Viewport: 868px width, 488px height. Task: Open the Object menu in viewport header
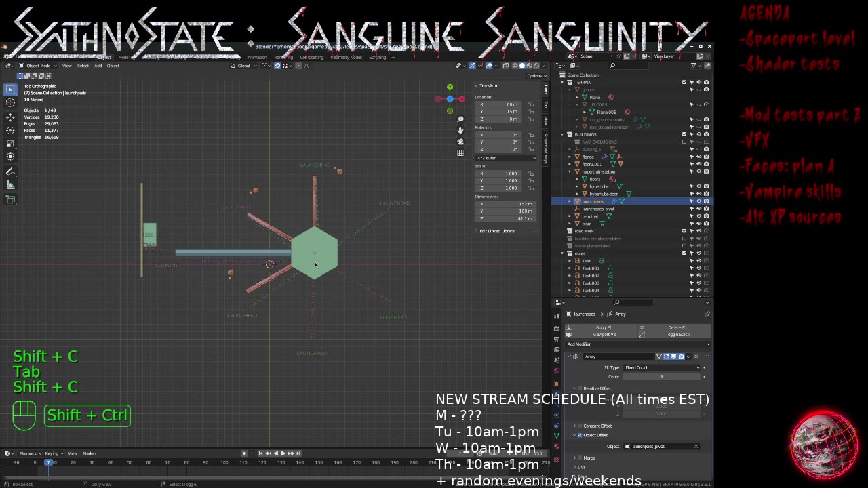[113, 66]
